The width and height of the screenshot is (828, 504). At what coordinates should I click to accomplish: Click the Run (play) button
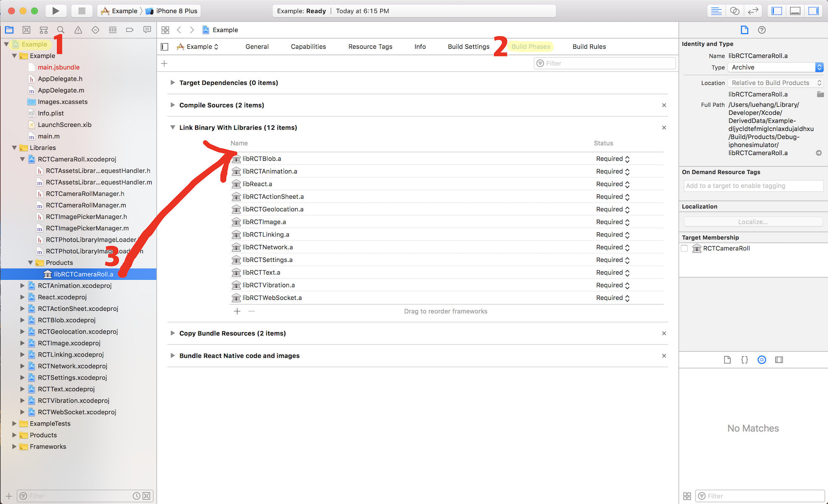55,11
